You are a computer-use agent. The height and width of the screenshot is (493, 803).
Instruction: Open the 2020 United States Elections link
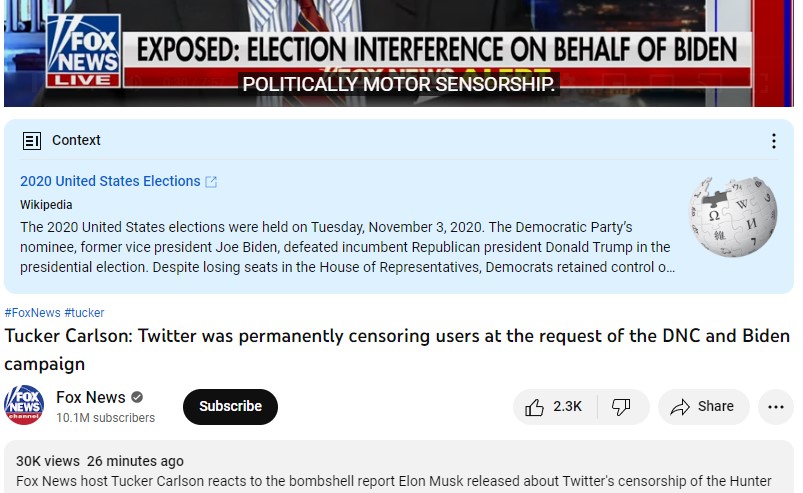click(x=110, y=181)
